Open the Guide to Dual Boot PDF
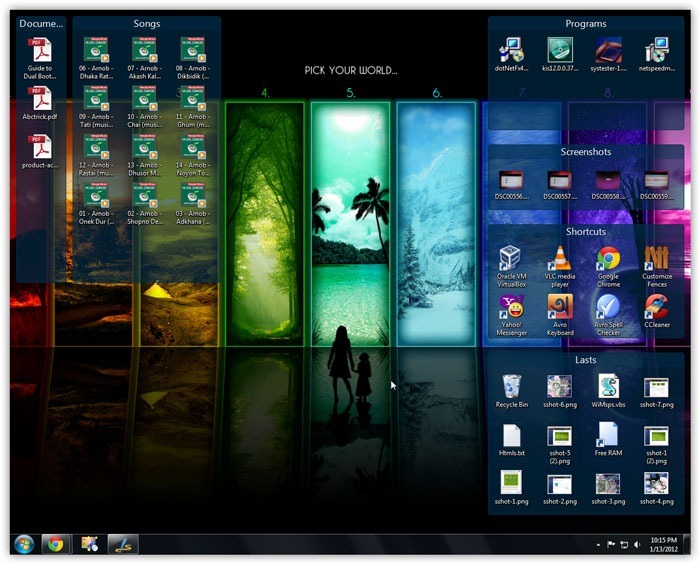This screenshot has height=564, width=700. [40, 58]
